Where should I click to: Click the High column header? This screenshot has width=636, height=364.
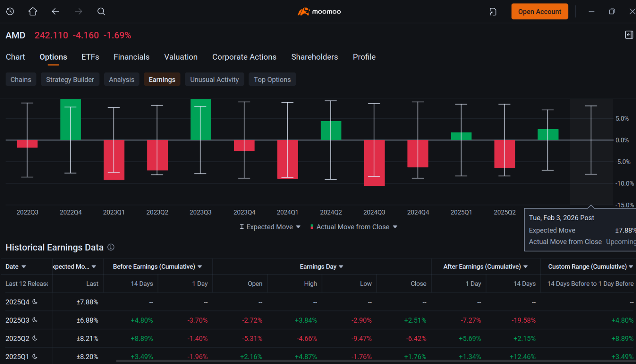coord(310,284)
